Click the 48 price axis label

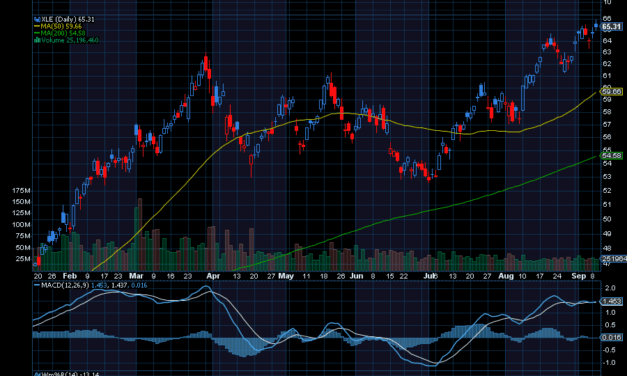607,248
